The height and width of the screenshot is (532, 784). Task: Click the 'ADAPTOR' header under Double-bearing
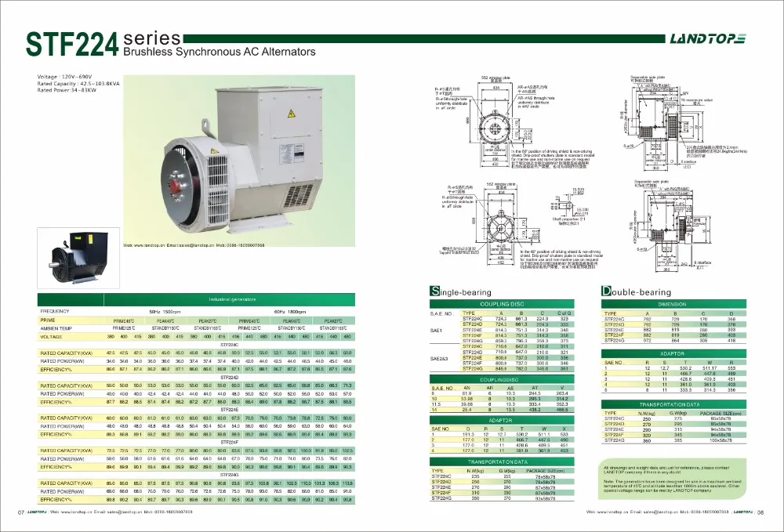[673, 353]
